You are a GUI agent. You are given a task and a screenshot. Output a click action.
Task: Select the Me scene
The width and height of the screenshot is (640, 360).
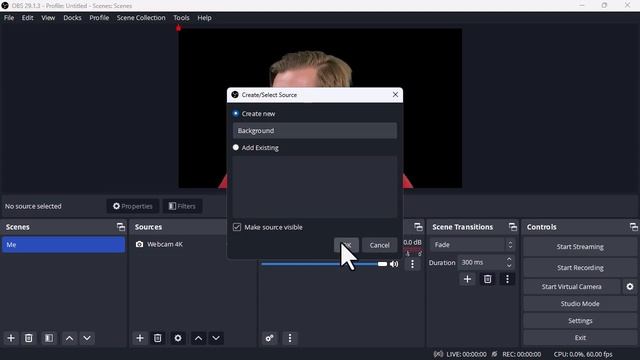[63, 244]
